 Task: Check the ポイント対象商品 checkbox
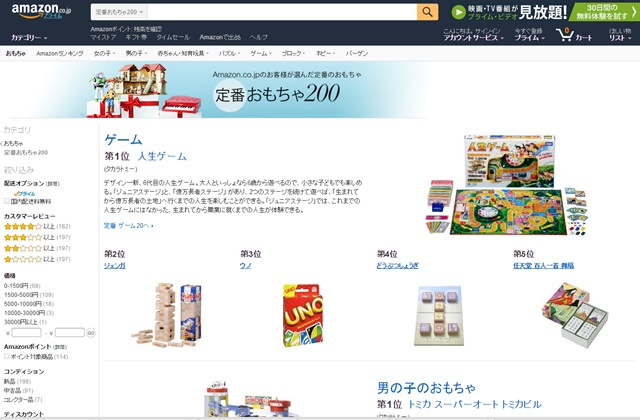(7, 356)
